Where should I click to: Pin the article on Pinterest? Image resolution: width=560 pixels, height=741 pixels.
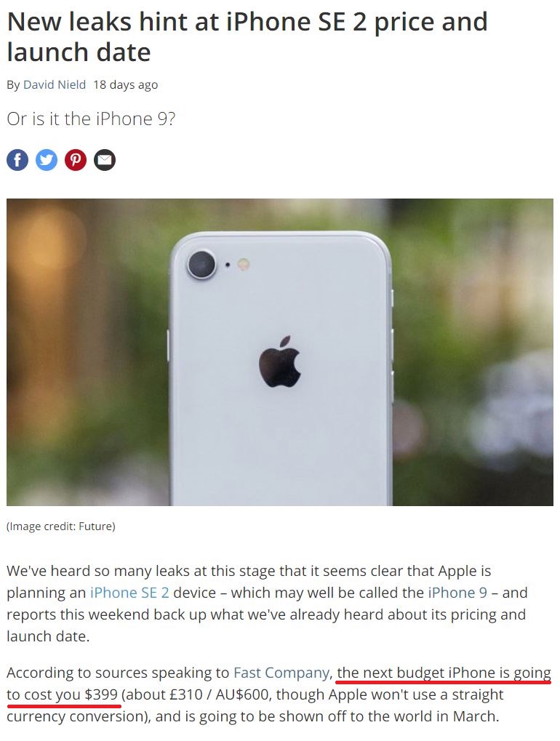point(76,160)
